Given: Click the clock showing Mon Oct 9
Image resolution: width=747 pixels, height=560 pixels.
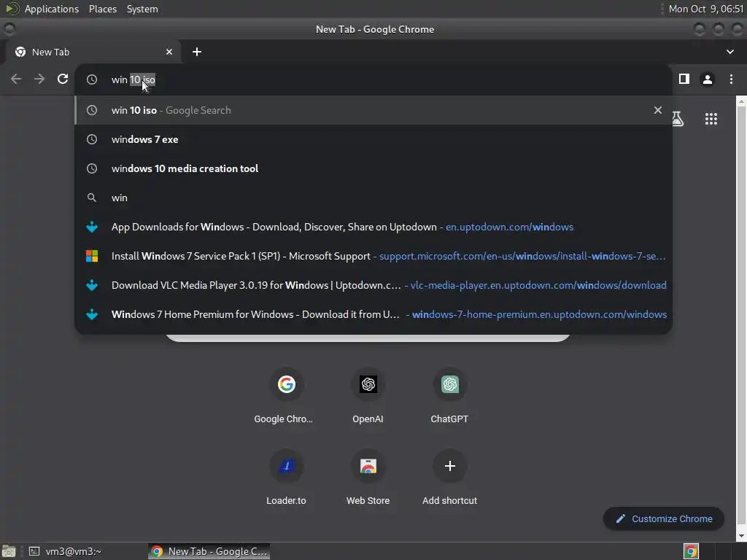Looking at the screenshot, I should 705,9.
